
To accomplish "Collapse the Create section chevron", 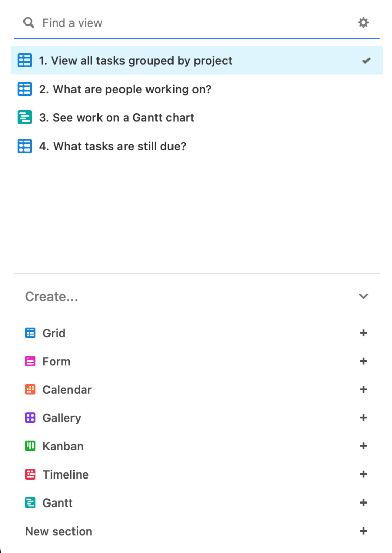I will [x=363, y=296].
